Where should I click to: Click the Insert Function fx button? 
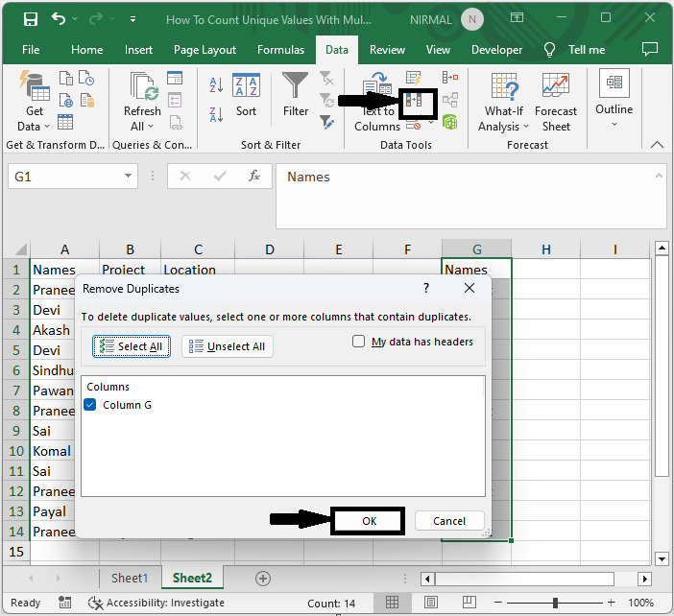point(254,176)
